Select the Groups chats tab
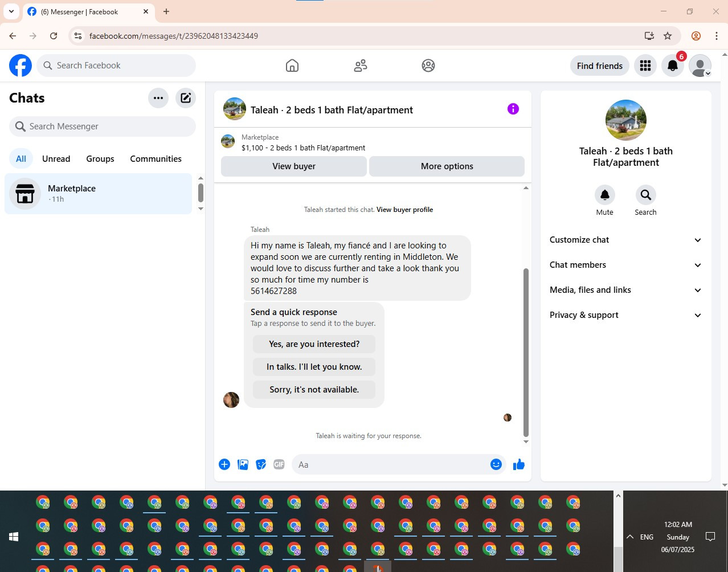 click(100, 159)
